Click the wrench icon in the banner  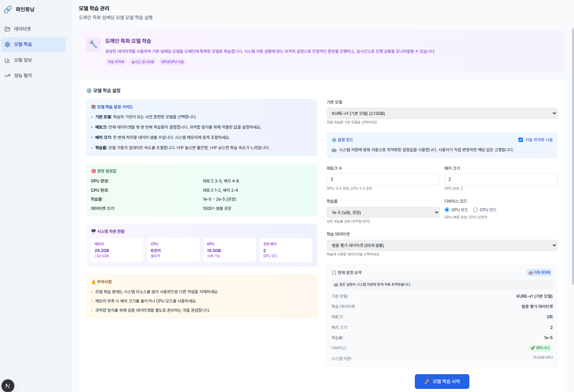[93, 44]
